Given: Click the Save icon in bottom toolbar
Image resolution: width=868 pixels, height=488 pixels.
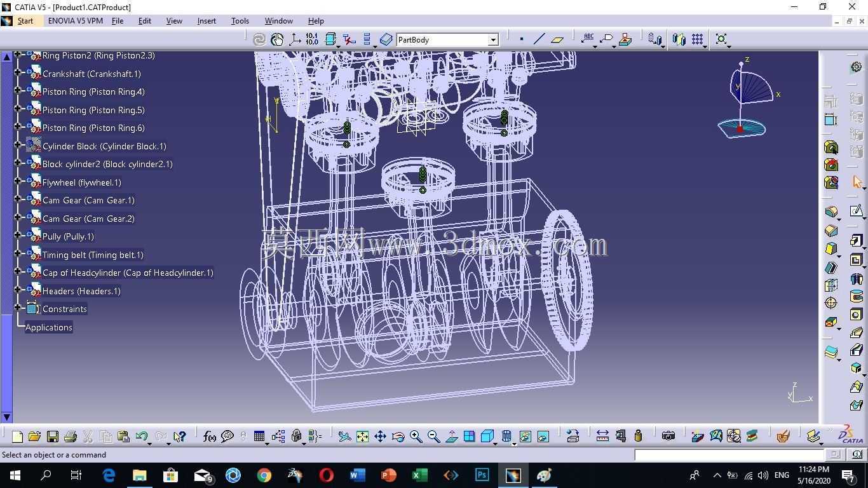Looking at the screenshot, I should [53, 437].
